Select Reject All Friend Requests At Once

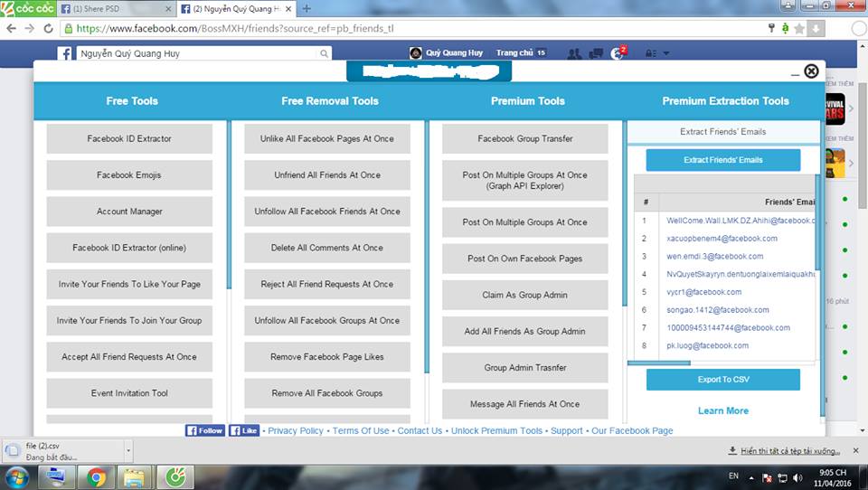(327, 284)
